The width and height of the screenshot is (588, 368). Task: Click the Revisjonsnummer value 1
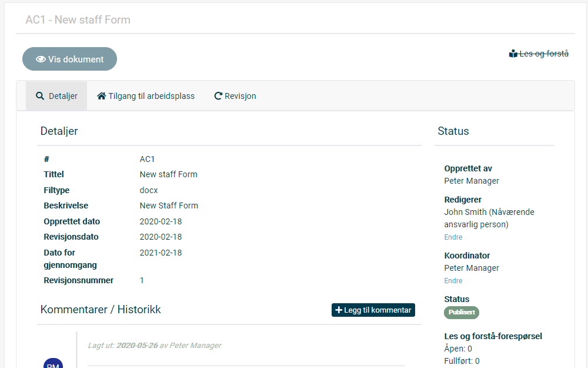coord(142,280)
